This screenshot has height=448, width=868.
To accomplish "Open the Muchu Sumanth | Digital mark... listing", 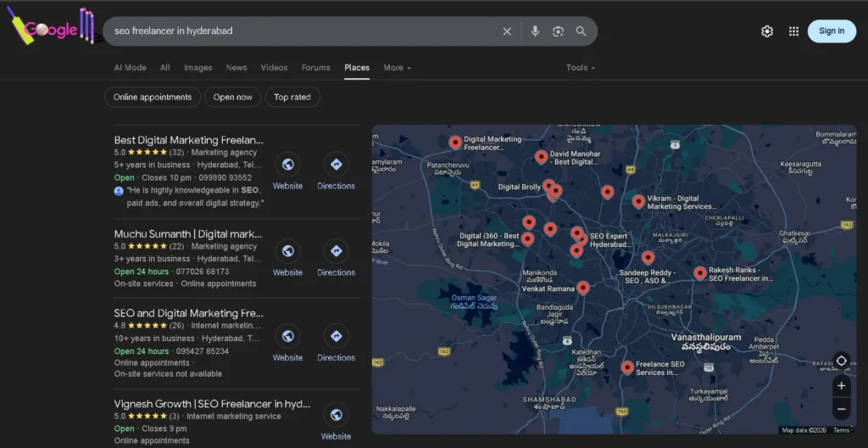I will [x=188, y=234].
